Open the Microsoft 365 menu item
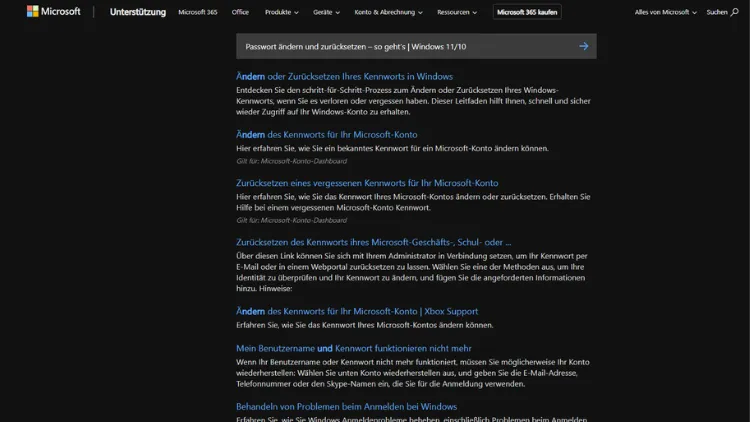750x422 pixels. pyautogui.click(x=198, y=12)
